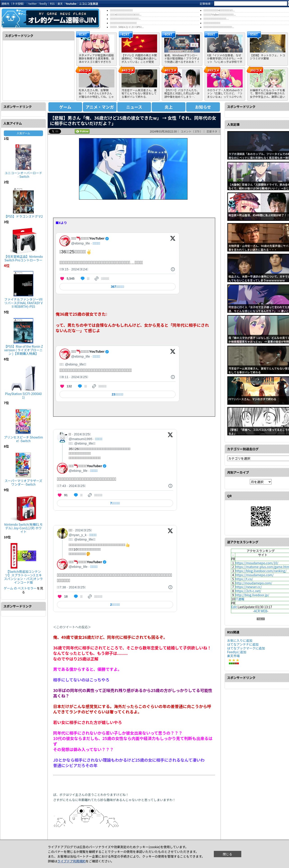Click the twitter link in top bar
The width and height of the screenshot is (289, 868).
[x=32, y=4]
